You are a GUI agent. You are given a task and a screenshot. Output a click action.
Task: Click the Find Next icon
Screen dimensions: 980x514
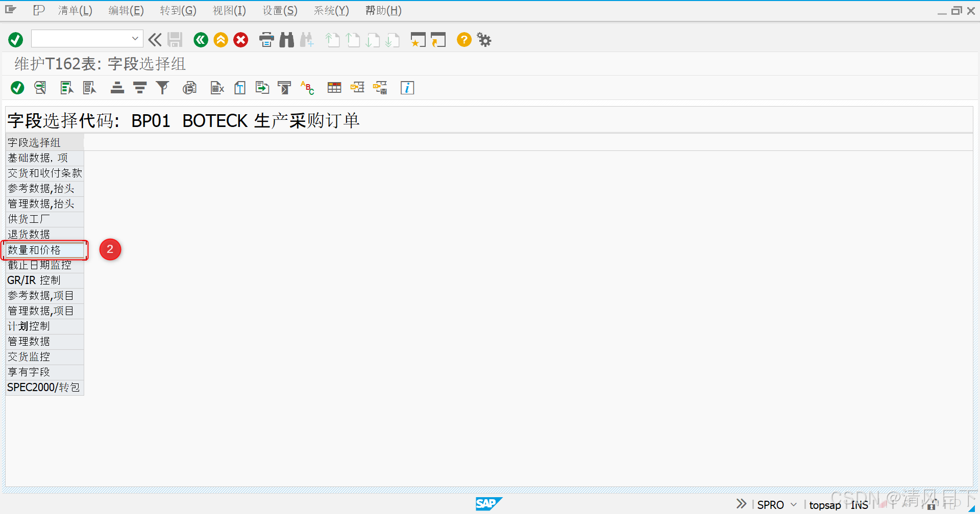[307, 39]
